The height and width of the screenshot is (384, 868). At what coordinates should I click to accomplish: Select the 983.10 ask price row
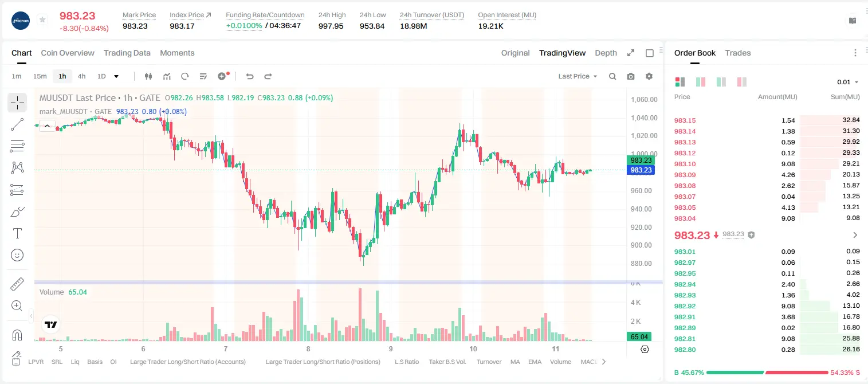coord(767,164)
